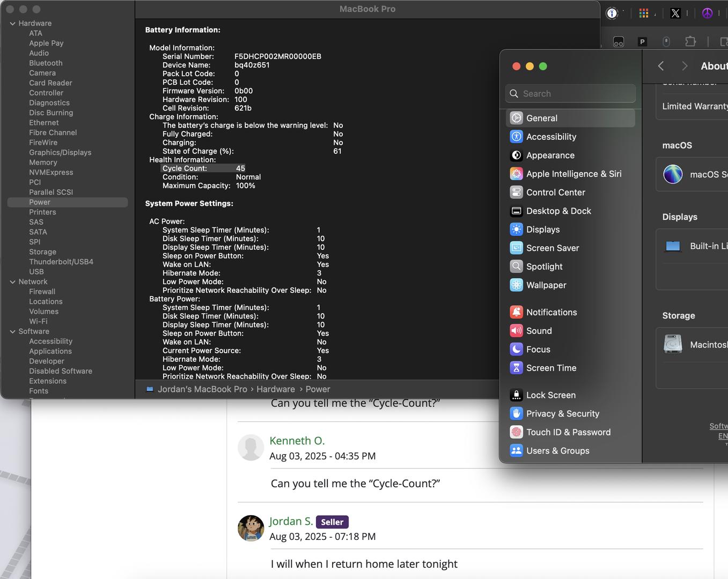
Task: Click the Built-in display icon under Displays
Action: pyautogui.click(x=673, y=246)
